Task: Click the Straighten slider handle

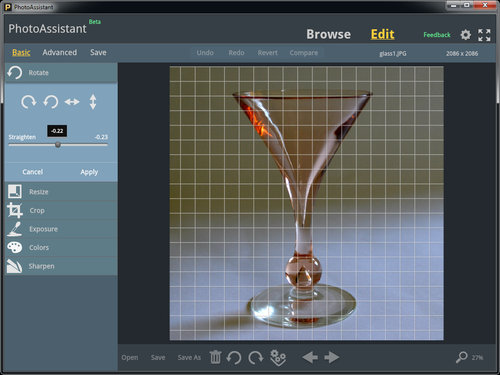Action: click(58, 145)
